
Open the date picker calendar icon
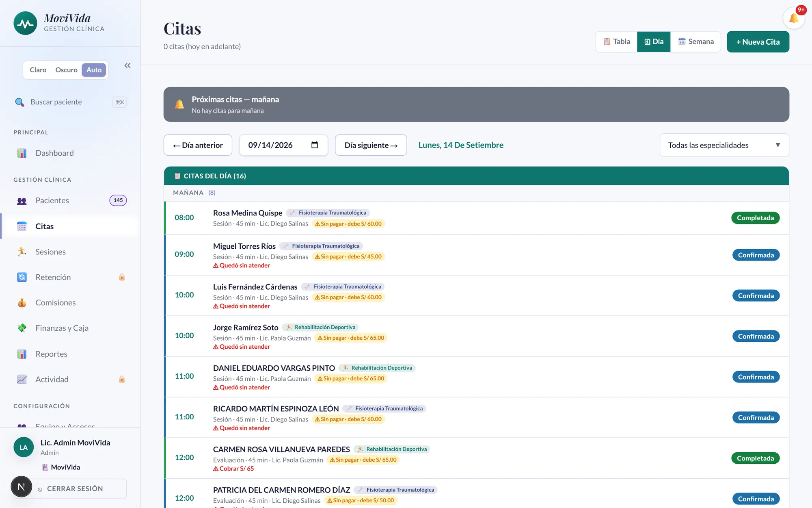click(315, 145)
